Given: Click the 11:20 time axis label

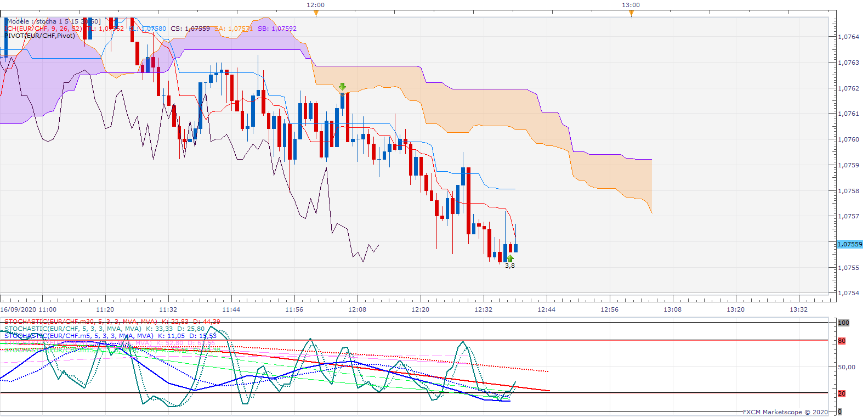Looking at the screenshot, I should coord(105,309).
